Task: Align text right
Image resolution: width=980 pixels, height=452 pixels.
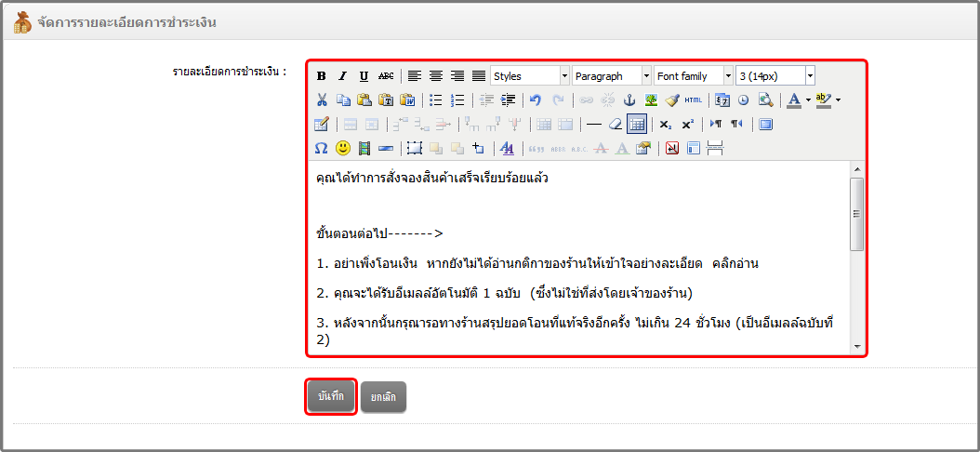Action: [x=457, y=76]
